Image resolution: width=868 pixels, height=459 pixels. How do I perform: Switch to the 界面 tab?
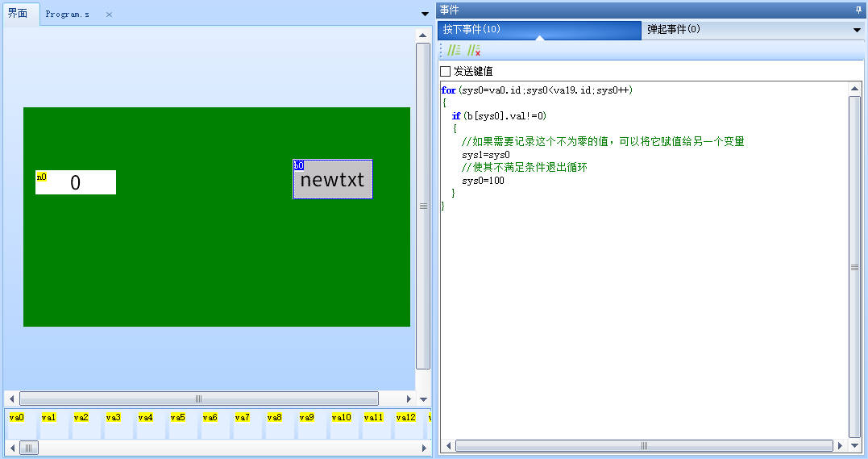pos(18,14)
